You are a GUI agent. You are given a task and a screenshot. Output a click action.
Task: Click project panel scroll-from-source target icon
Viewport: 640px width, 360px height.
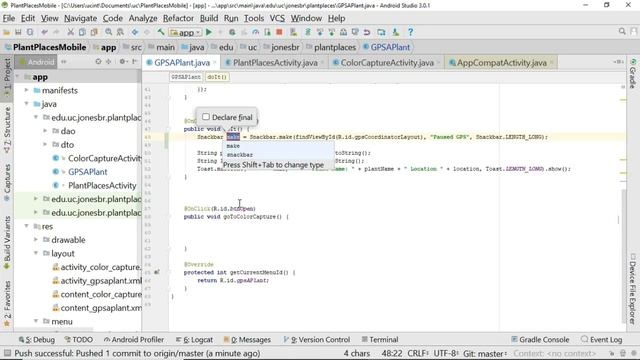[x=98, y=62]
